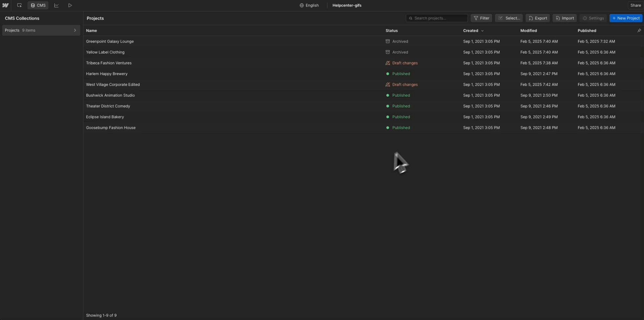Sort by the Name column header
This screenshot has width=644, height=320.
(x=91, y=30)
